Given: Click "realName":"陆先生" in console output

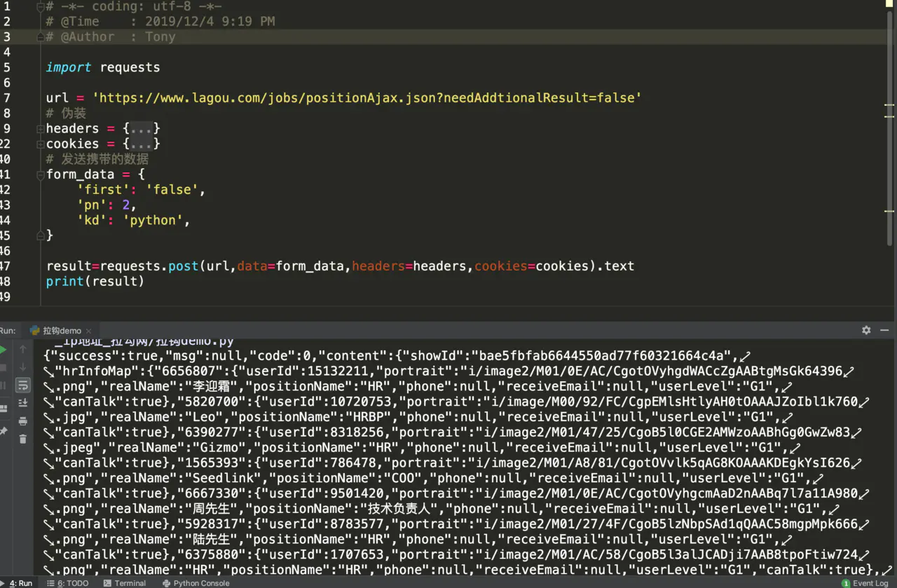Looking at the screenshot, I should point(168,539).
